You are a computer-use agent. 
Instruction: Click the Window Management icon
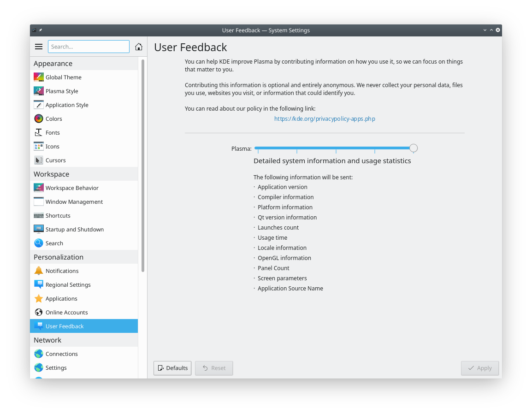point(39,201)
